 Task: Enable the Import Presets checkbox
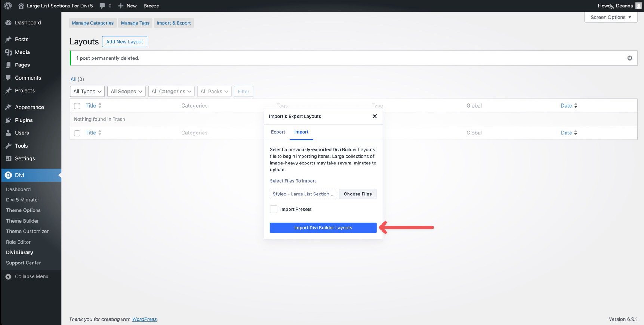[274, 209]
